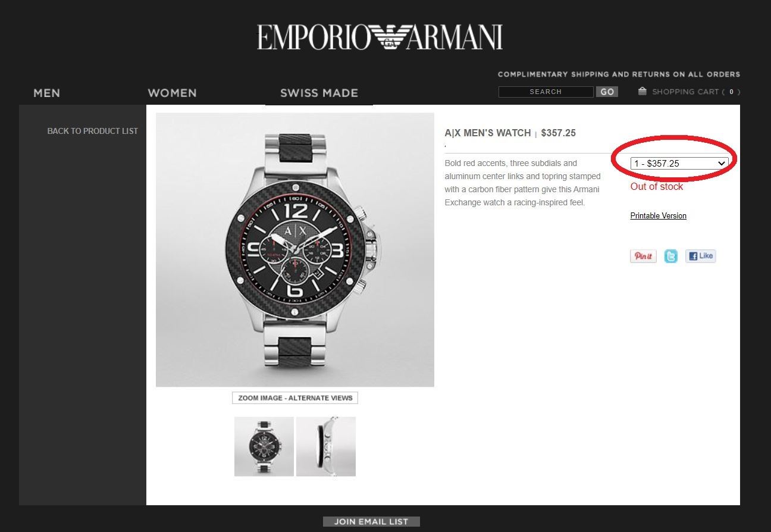
Task: Click the Facebook Like button
Action: (700, 256)
